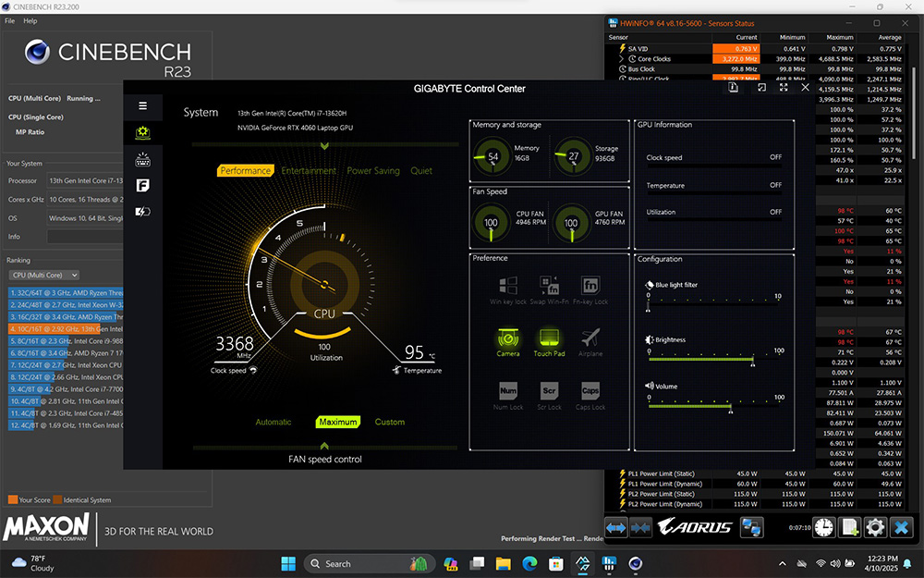Open the Cinebench icon in taskbar
924x578 pixels.
(x=636, y=564)
